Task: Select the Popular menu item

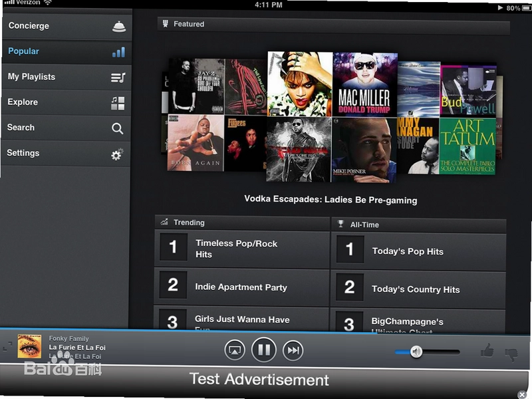Action: [x=66, y=52]
